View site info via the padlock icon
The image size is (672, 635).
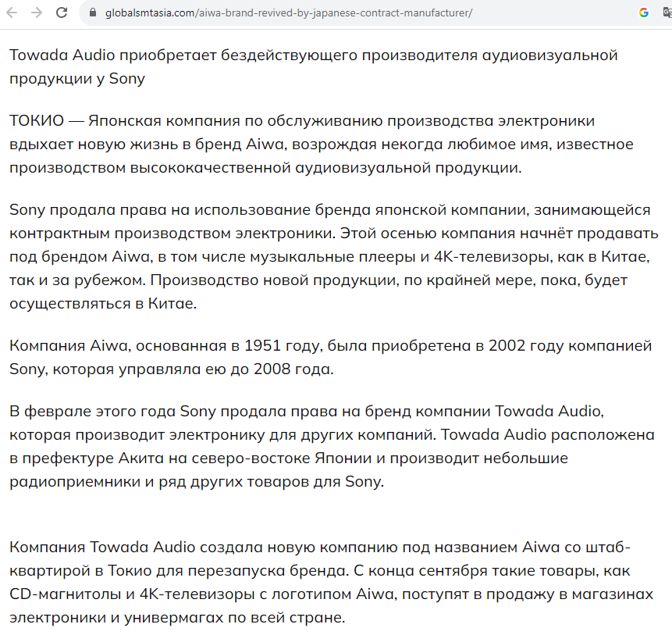pos(93,12)
